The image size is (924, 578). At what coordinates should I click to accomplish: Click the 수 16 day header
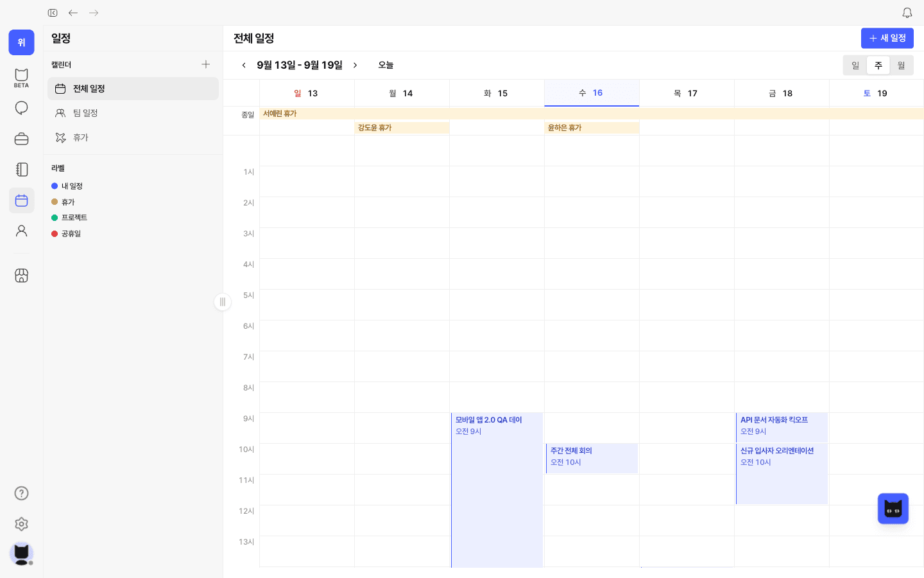click(x=592, y=93)
